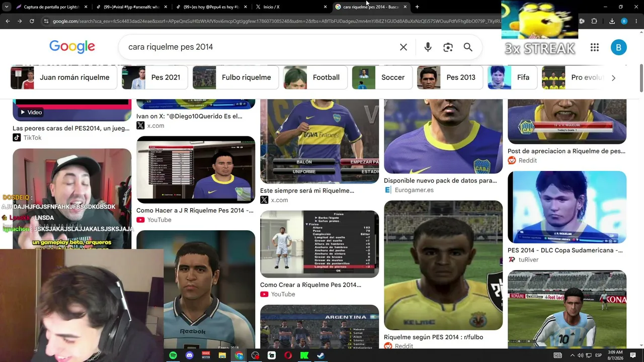Click the page vertical scrollbar thumb
Screen dimensions: 644x362
tap(641, 78)
